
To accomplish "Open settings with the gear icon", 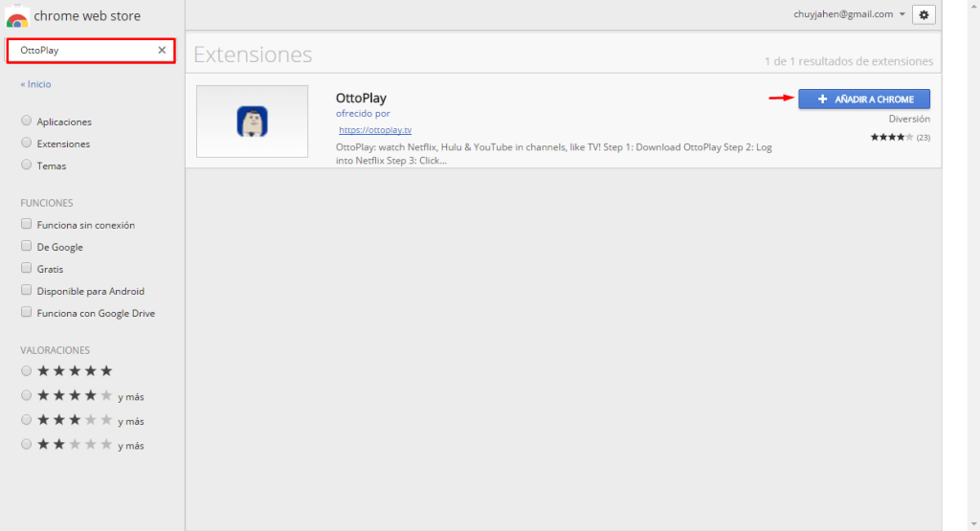I will 924,15.
